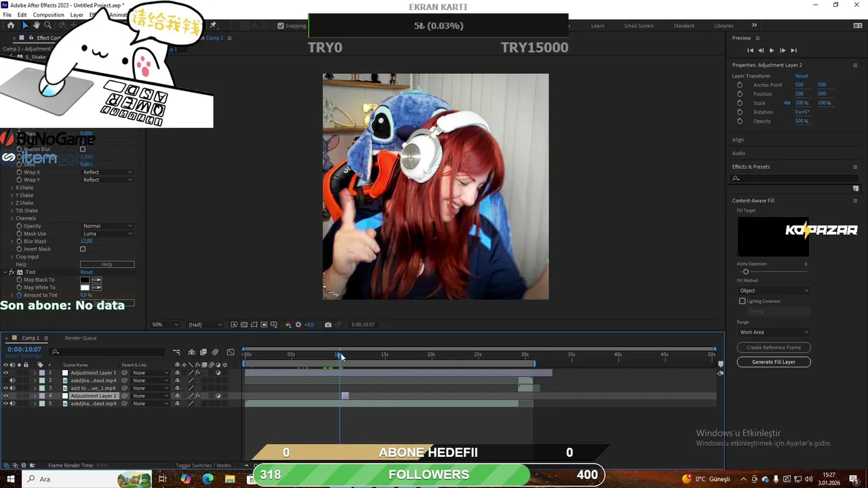Check the Invert Mask checkbox
This screenshot has width=868, height=488.
[83, 249]
